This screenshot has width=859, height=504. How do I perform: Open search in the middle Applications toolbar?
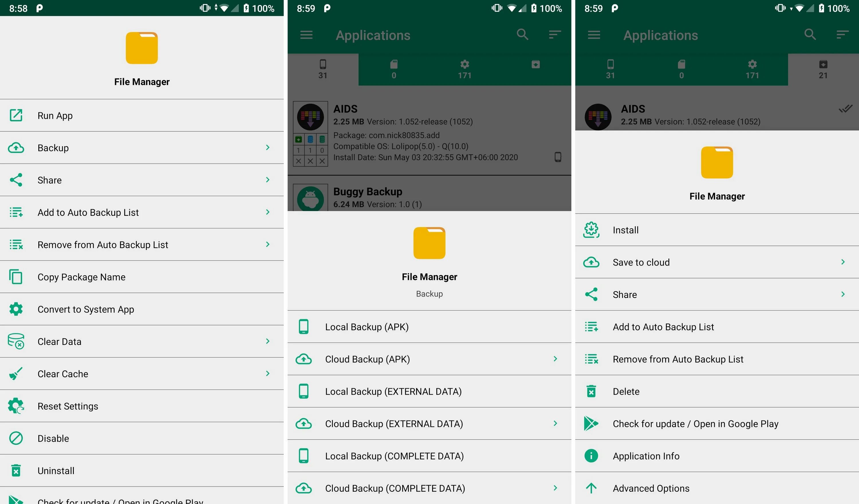click(522, 35)
